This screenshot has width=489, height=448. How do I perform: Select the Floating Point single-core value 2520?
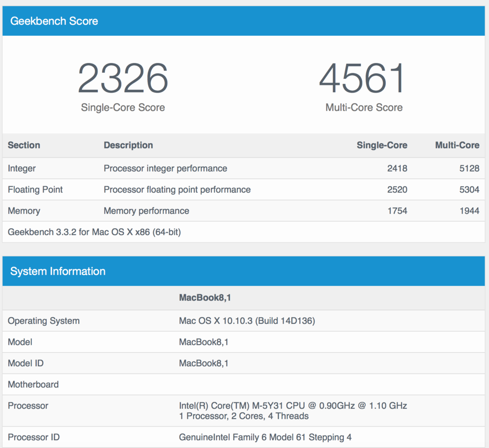click(397, 190)
